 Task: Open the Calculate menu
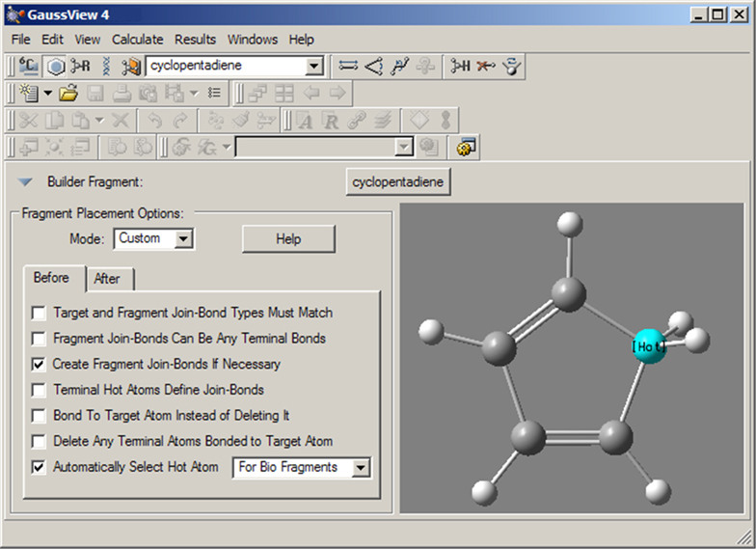[x=139, y=40]
